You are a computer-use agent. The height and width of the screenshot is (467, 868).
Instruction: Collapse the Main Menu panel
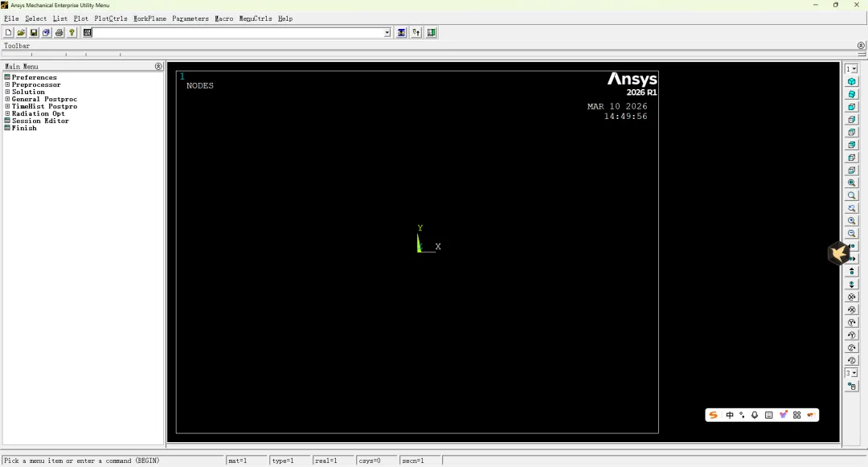click(158, 67)
